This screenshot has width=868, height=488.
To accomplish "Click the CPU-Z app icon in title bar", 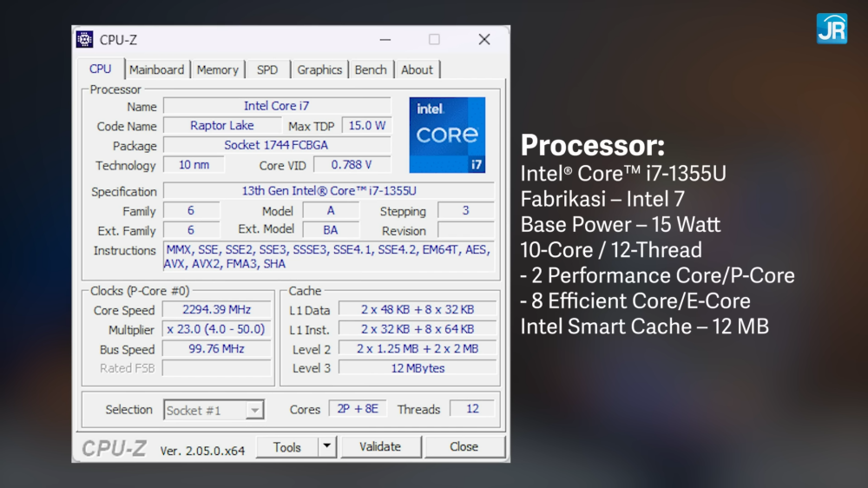I will 85,39.
